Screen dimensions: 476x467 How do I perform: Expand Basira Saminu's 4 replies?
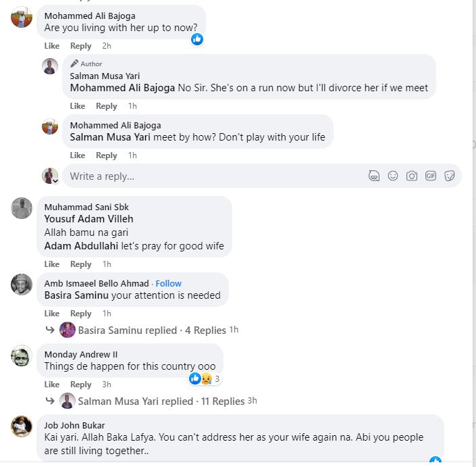click(152, 330)
